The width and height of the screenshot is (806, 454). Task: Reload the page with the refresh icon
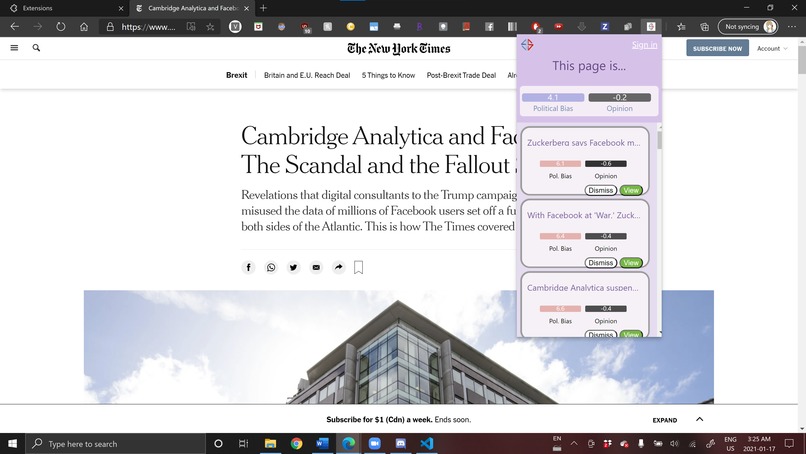61,27
